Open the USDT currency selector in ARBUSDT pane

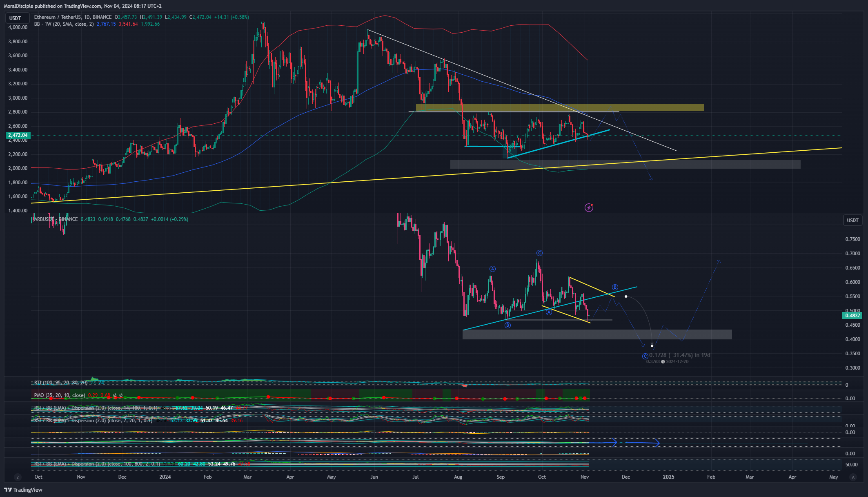pos(852,220)
